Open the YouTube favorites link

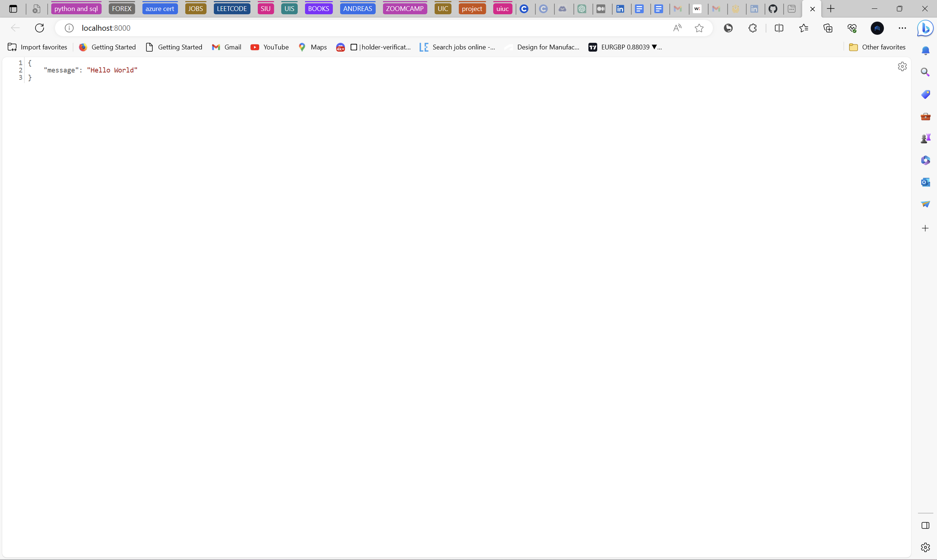click(269, 47)
